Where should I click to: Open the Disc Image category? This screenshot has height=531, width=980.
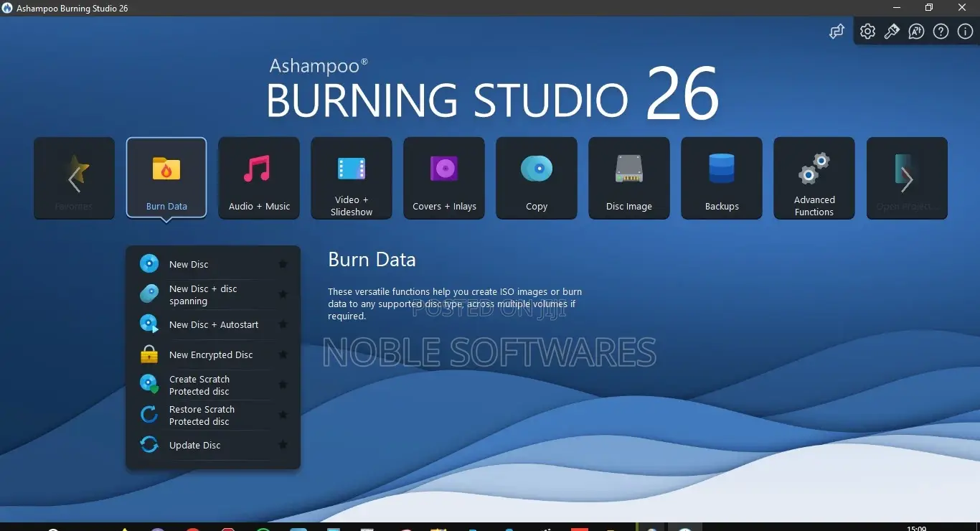[x=629, y=177]
